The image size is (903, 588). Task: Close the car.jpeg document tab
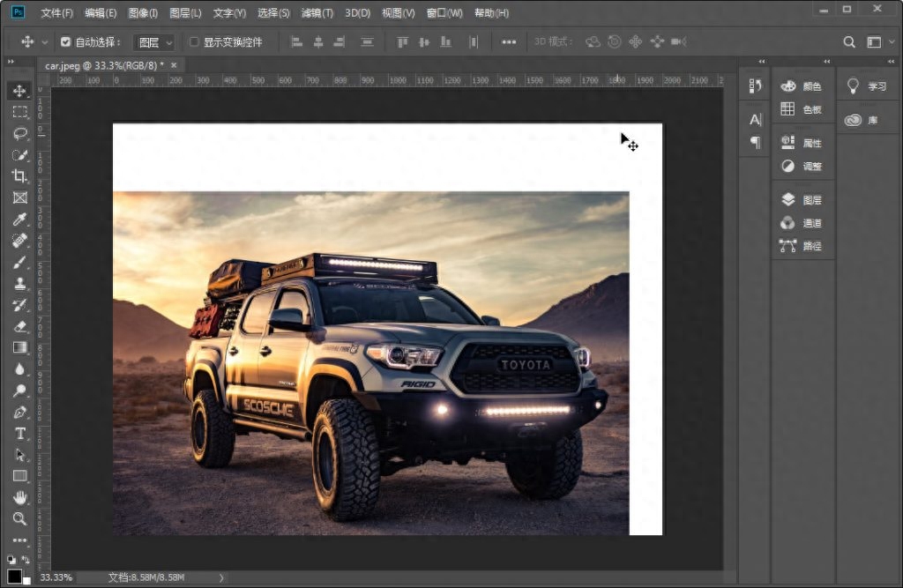(x=174, y=65)
